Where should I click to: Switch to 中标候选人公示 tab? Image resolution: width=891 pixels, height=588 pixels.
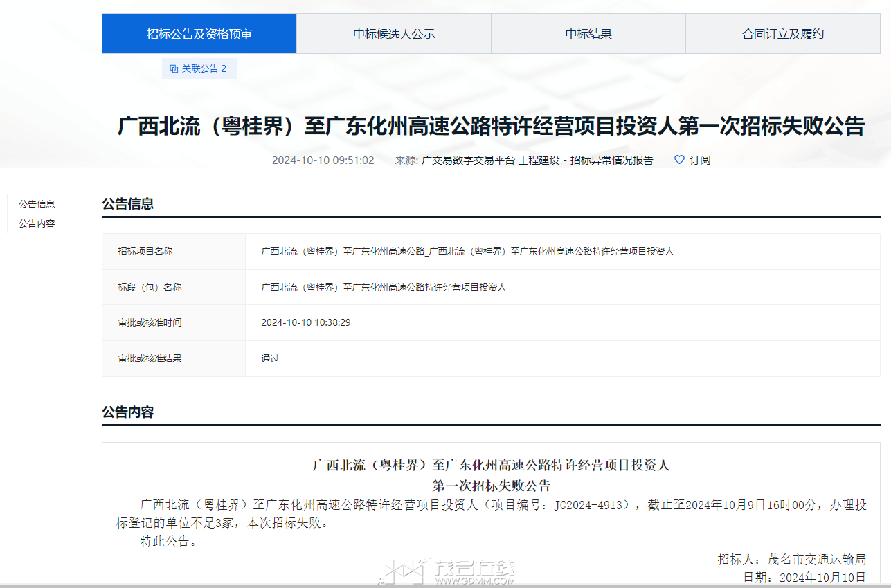[394, 34]
